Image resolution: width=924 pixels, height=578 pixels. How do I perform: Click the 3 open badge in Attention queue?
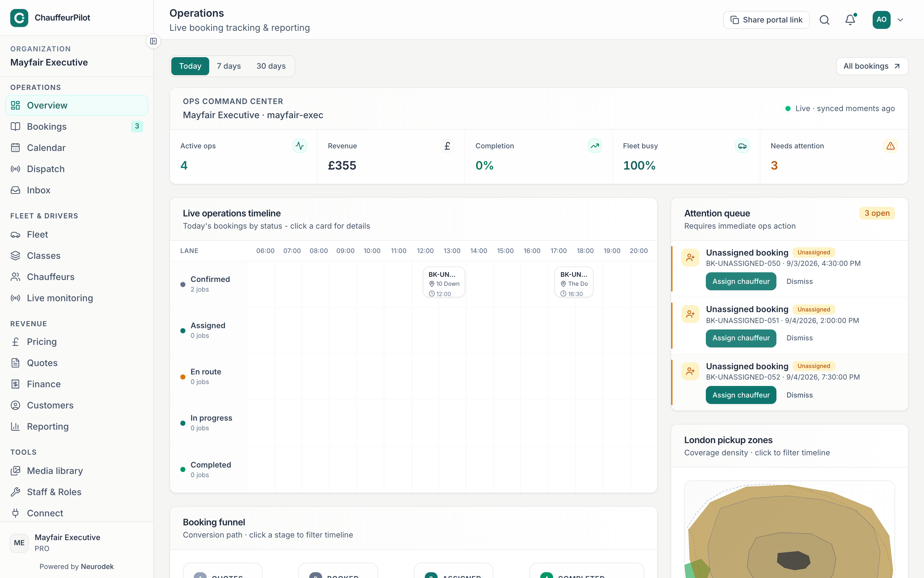point(877,213)
